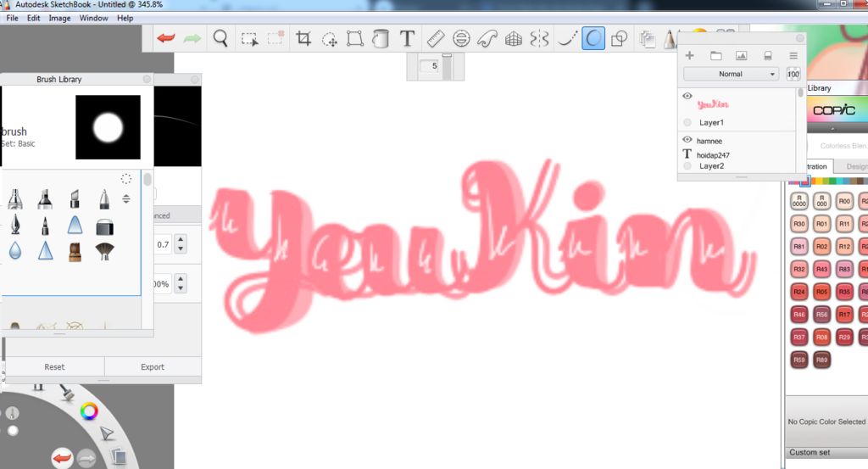This screenshot has width=868, height=469.
Task: Open the Brush Library dotted circle menu
Action: pyautogui.click(x=126, y=178)
